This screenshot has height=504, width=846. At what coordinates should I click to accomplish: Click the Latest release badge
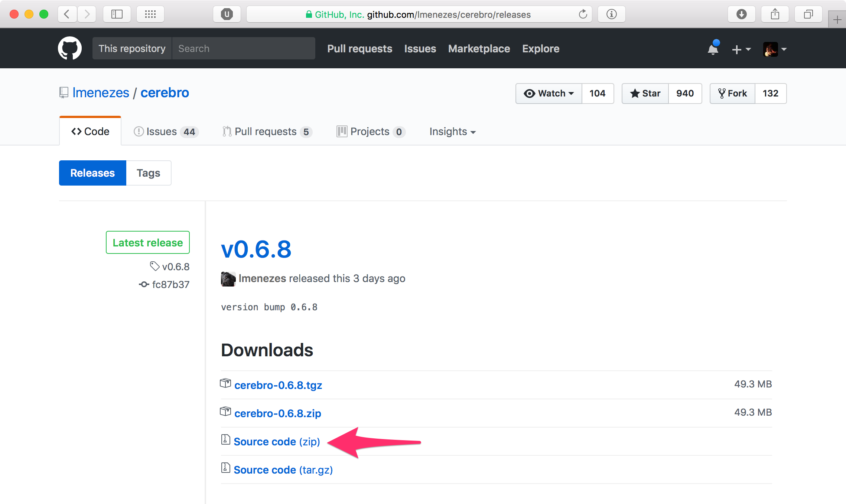[x=148, y=242]
